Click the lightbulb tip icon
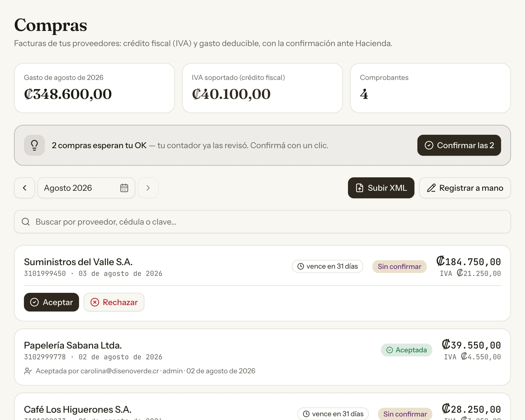Image resolution: width=525 pixels, height=420 pixels. click(x=34, y=145)
